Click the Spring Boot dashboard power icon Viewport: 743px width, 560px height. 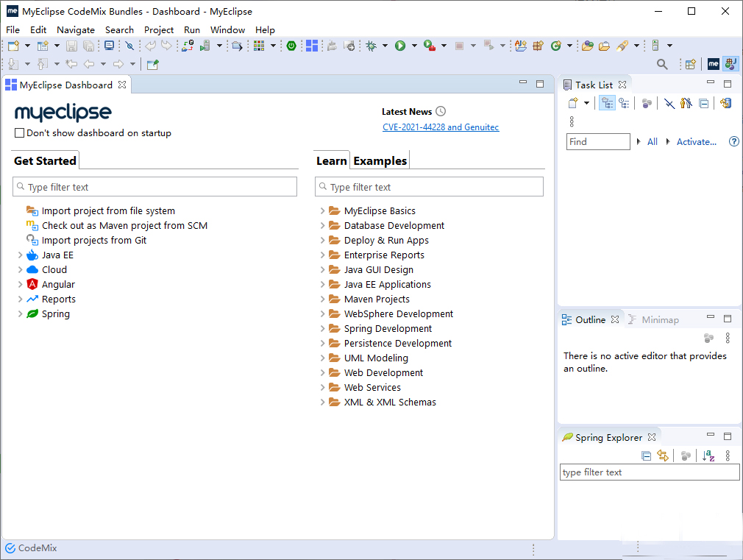[291, 46]
